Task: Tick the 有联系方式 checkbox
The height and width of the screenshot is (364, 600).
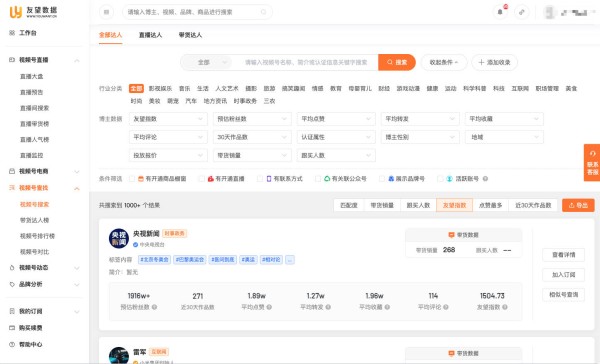Action: 260,179
